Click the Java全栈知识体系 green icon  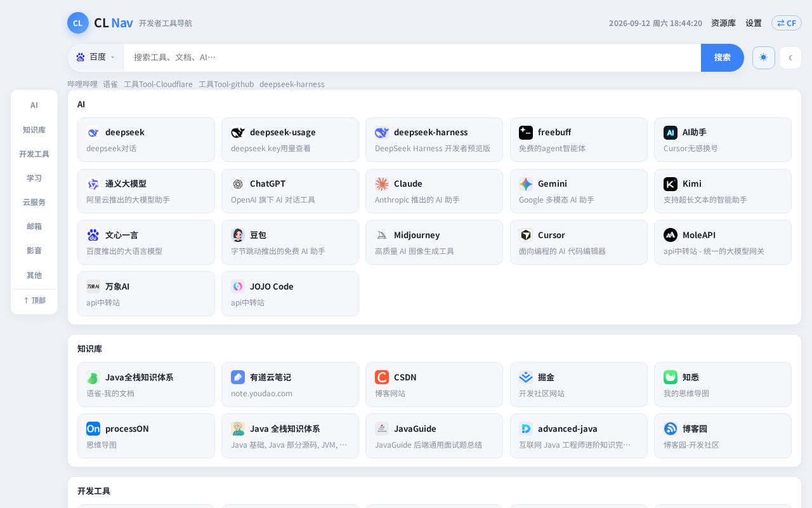93,377
